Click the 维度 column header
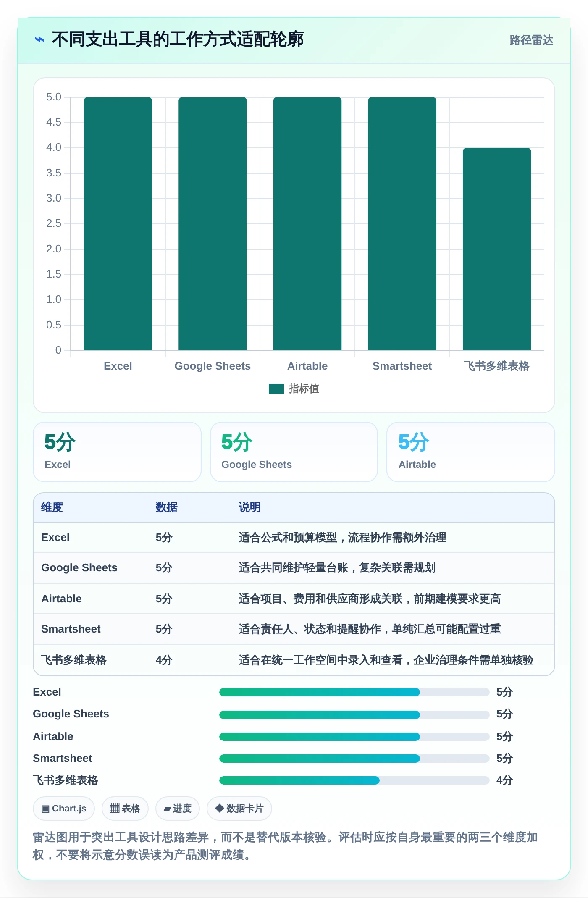The width and height of the screenshot is (588, 898). pyautogui.click(x=52, y=507)
